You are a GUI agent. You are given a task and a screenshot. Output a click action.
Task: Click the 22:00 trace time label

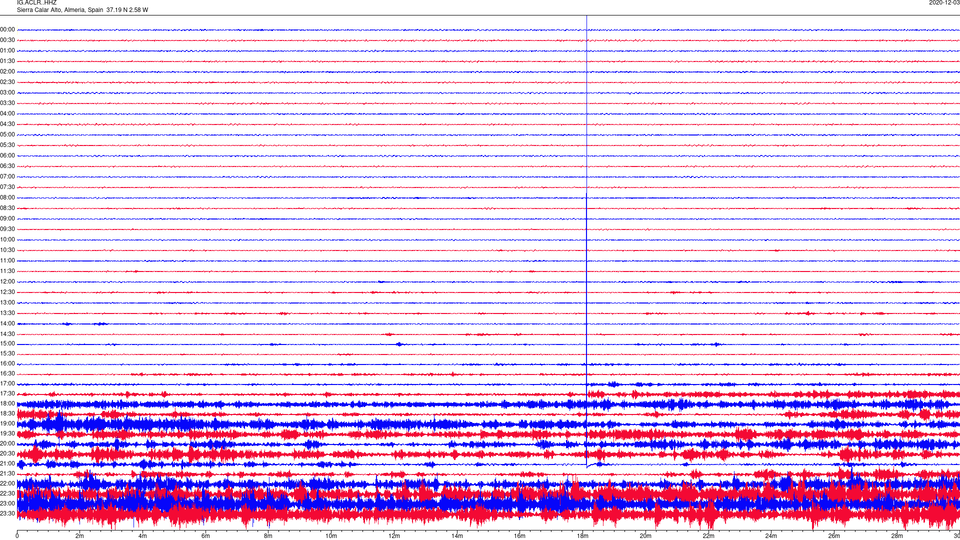pos(7,484)
